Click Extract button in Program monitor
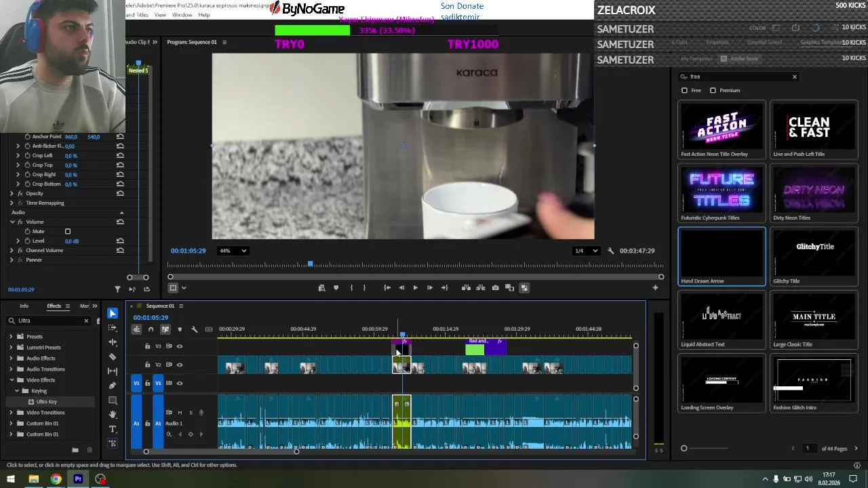Image resolution: width=868 pixels, height=488 pixels. pyautogui.click(x=481, y=288)
